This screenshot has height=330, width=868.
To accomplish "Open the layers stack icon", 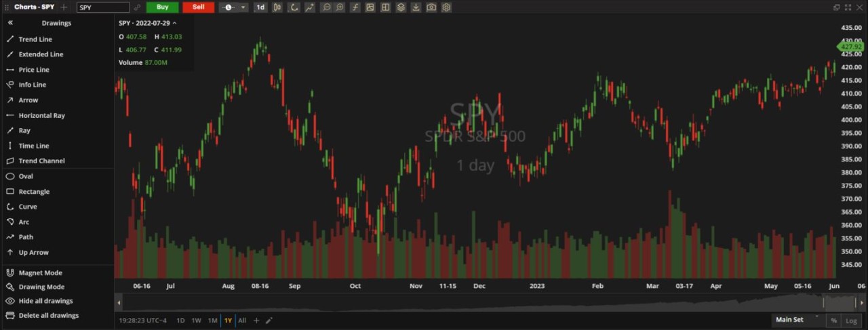I will pyautogui.click(x=401, y=7).
